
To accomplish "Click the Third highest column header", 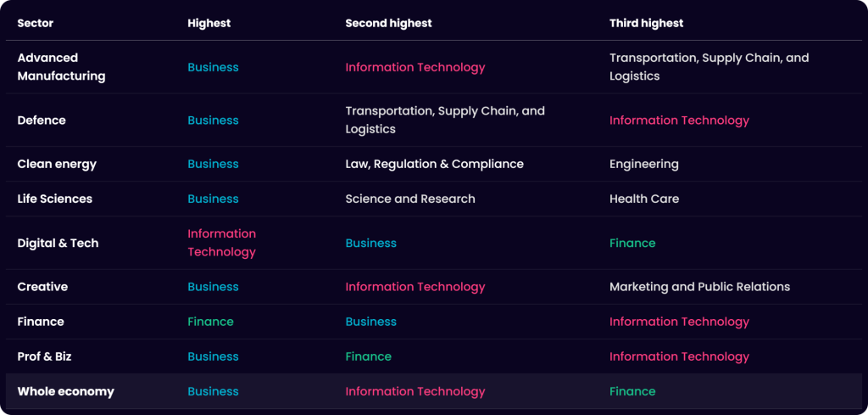I will coord(647,23).
